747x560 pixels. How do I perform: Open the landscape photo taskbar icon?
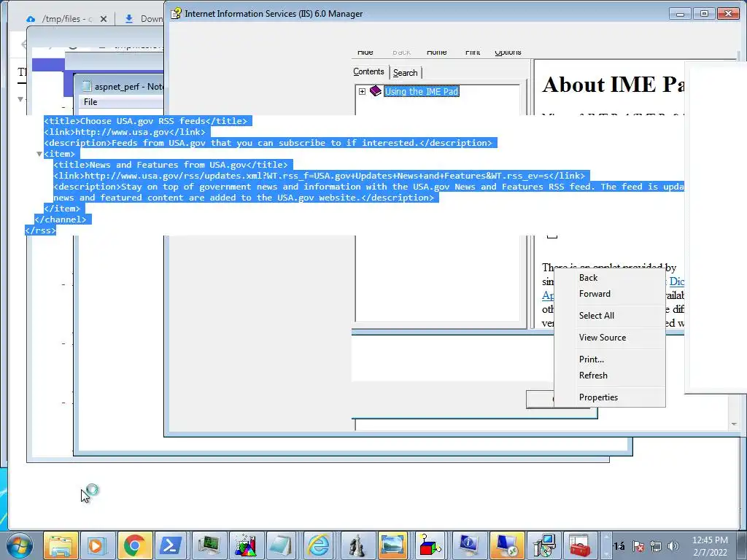tap(393, 545)
